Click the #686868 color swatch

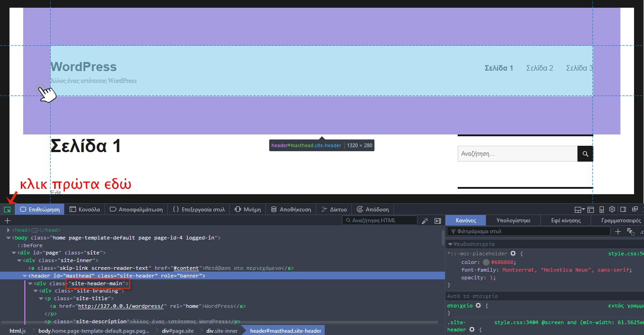pos(486,262)
